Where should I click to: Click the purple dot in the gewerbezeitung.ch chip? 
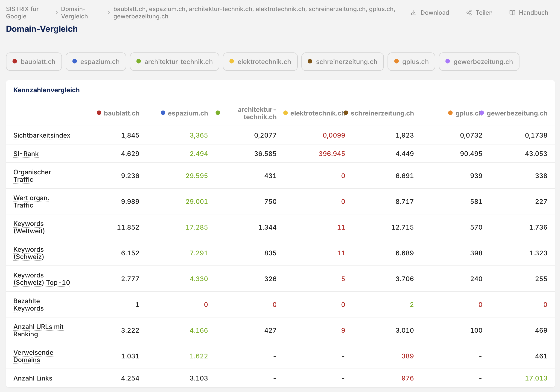tap(448, 61)
